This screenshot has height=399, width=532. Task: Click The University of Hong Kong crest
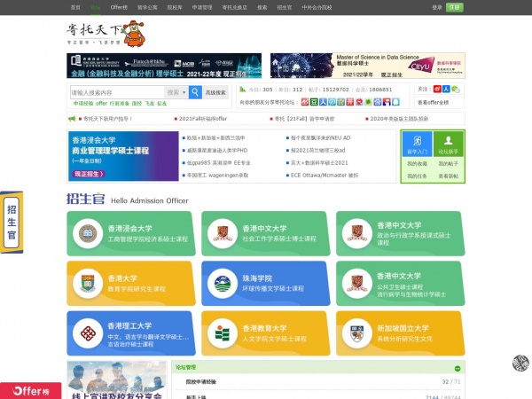[x=88, y=284]
